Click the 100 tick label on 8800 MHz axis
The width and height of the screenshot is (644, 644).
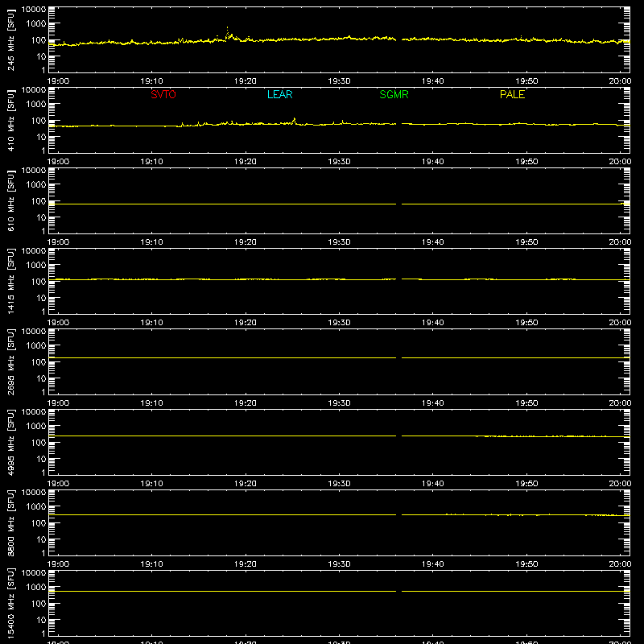(x=39, y=522)
